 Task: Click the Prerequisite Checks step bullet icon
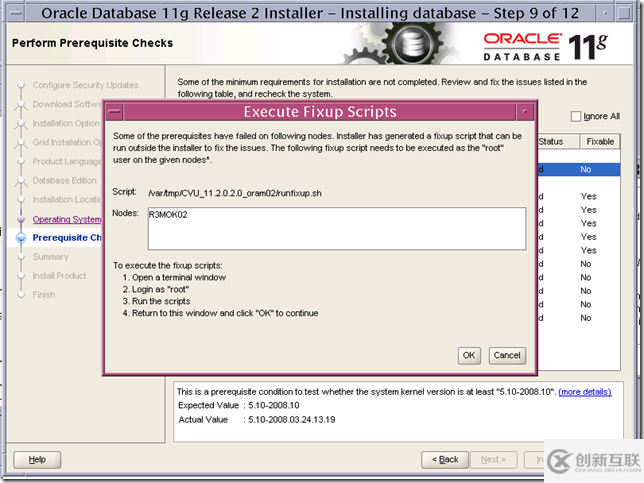(x=21, y=238)
